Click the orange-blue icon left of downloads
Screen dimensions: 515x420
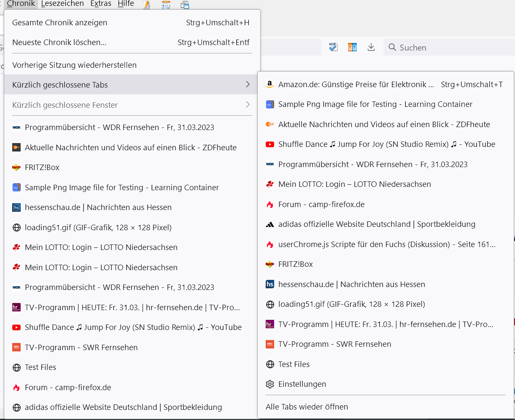352,47
